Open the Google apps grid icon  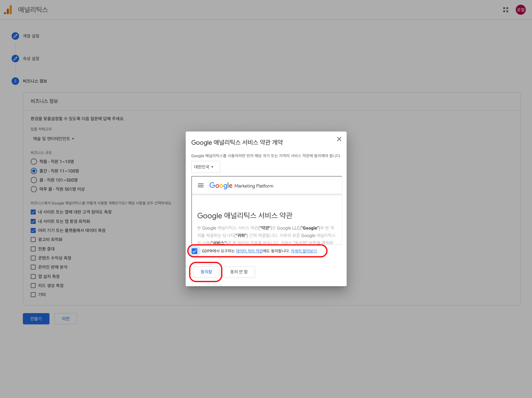(x=505, y=10)
